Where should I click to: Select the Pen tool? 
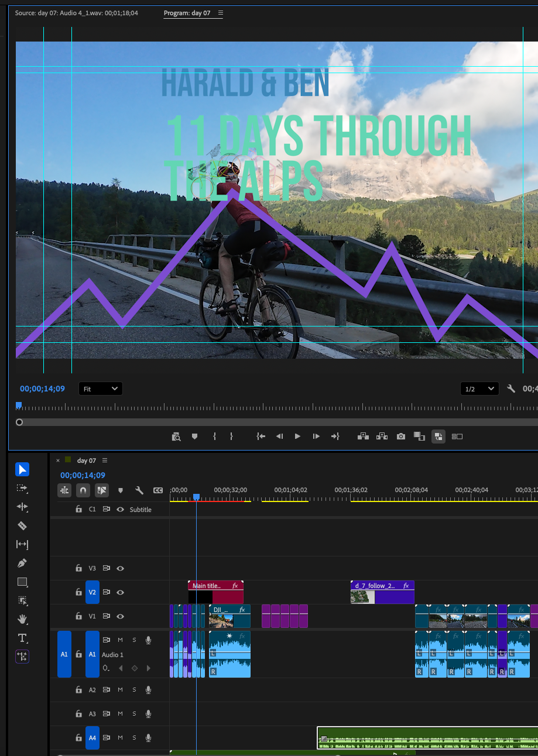tap(22, 563)
